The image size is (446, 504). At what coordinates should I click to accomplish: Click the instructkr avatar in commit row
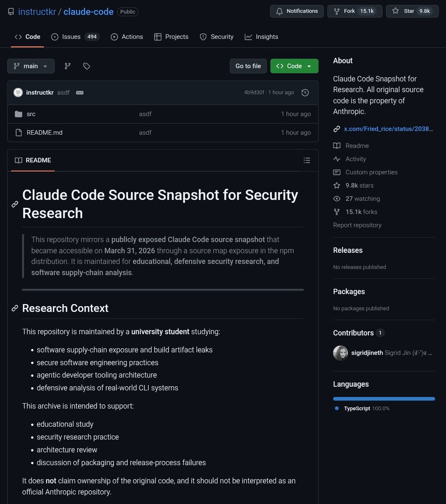(18, 92)
